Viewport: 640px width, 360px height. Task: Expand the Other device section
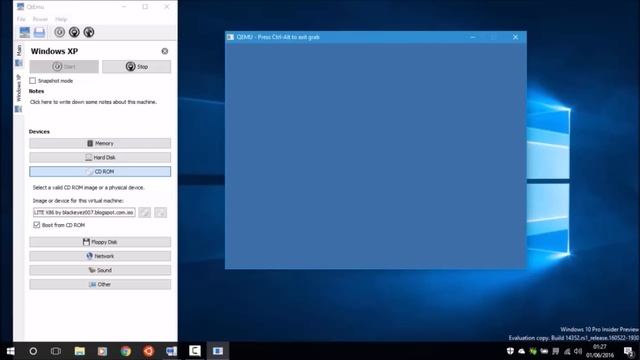click(x=100, y=284)
